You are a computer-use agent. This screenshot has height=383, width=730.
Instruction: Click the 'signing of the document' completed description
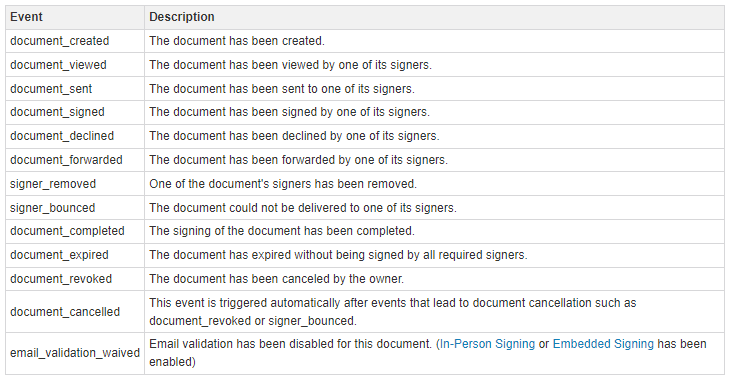(x=282, y=231)
